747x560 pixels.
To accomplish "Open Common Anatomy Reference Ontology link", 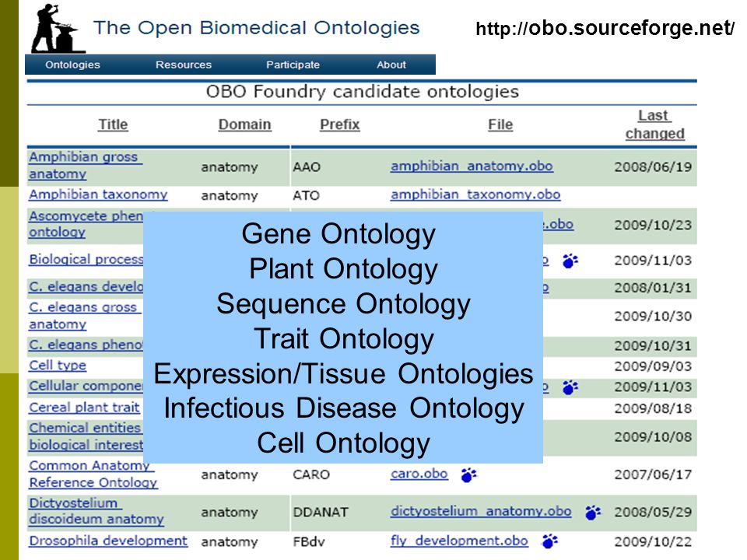I will [x=93, y=474].
